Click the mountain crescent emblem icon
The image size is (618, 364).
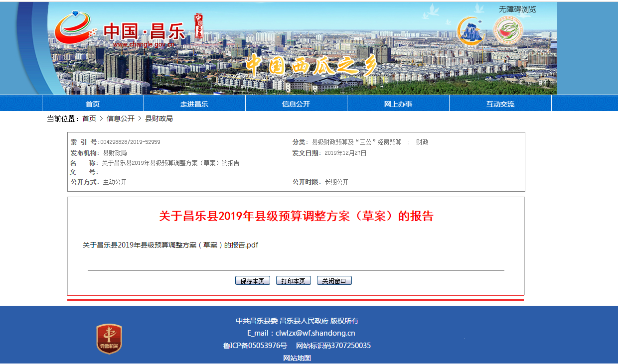click(471, 31)
